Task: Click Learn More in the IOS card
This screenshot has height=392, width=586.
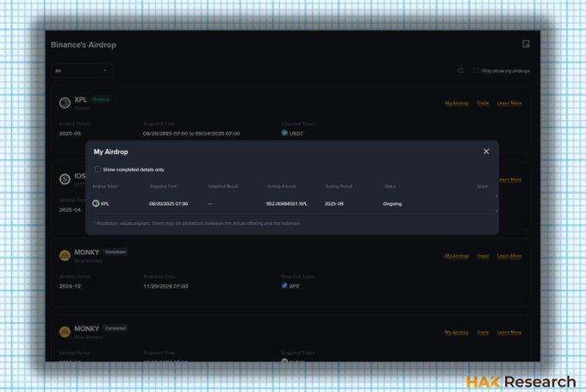Action: [509, 179]
